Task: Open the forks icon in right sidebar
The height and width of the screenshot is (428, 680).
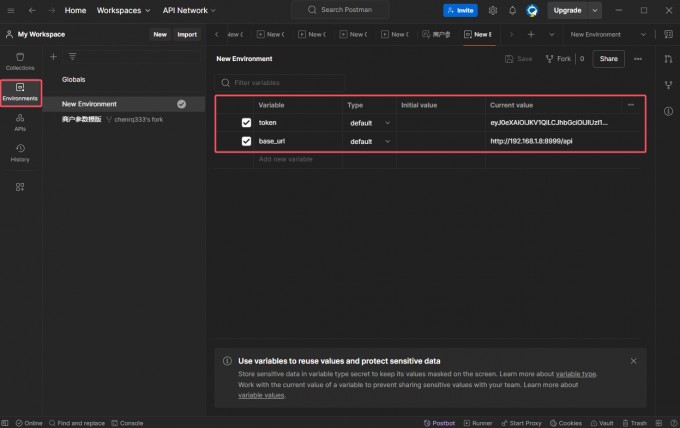Action: 668,85
